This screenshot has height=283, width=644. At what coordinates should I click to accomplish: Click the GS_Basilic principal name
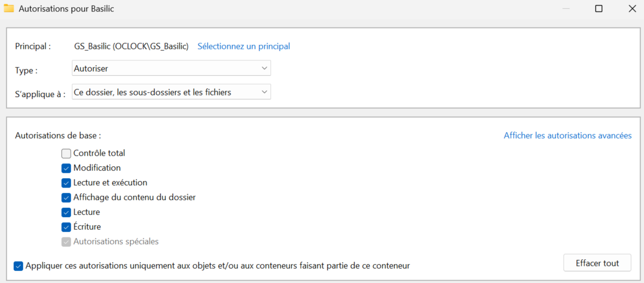pyautogui.click(x=131, y=47)
